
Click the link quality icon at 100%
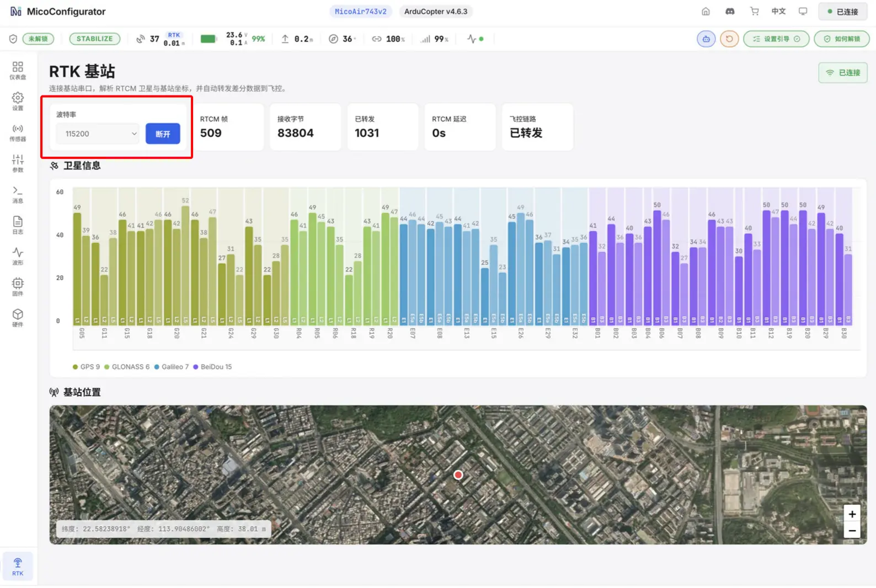point(377,39)
